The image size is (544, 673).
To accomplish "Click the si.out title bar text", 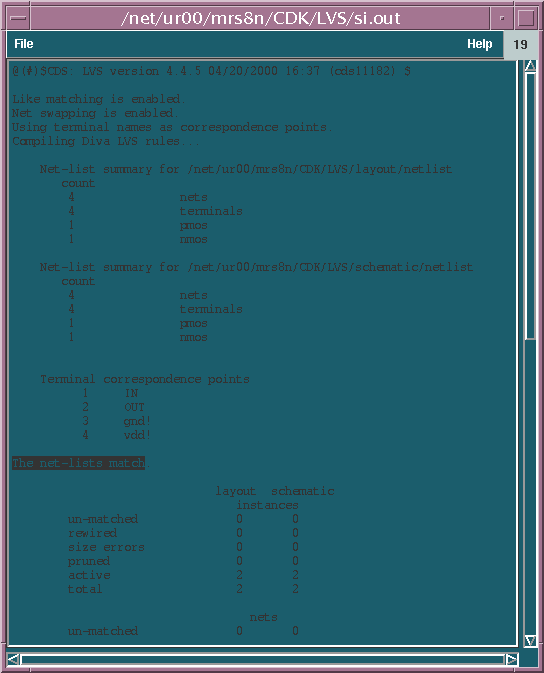I will (261, 18).
